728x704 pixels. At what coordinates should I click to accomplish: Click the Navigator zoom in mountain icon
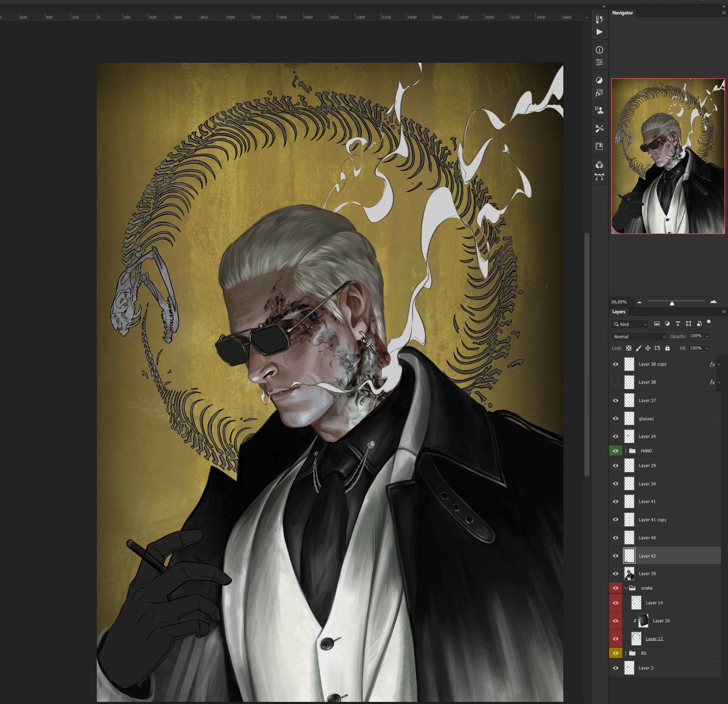point(713,302)
